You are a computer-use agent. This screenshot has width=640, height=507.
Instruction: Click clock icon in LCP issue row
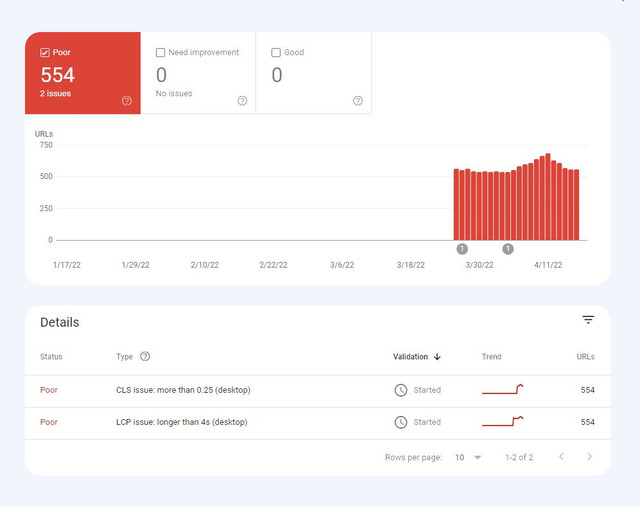click(401, 422)
